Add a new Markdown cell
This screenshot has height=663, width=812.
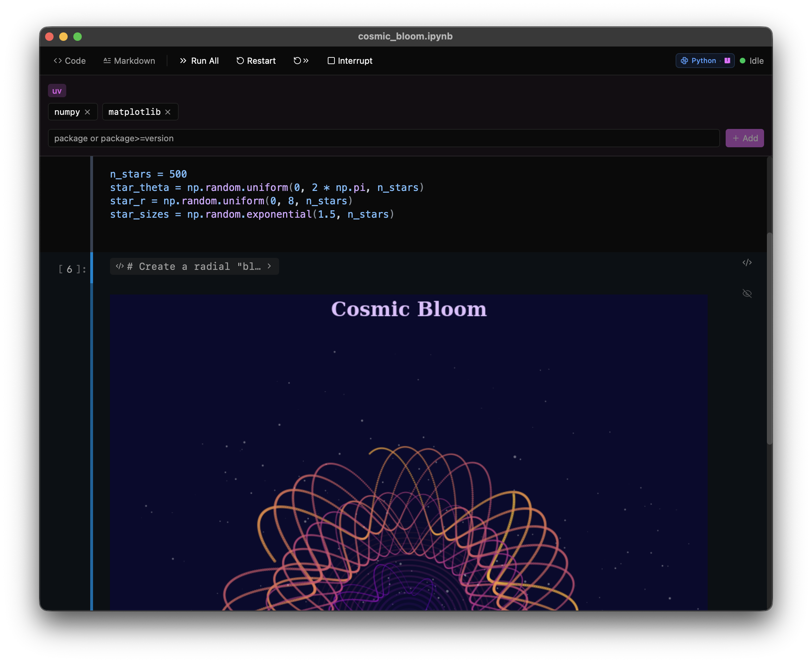(x=129, y=61)
